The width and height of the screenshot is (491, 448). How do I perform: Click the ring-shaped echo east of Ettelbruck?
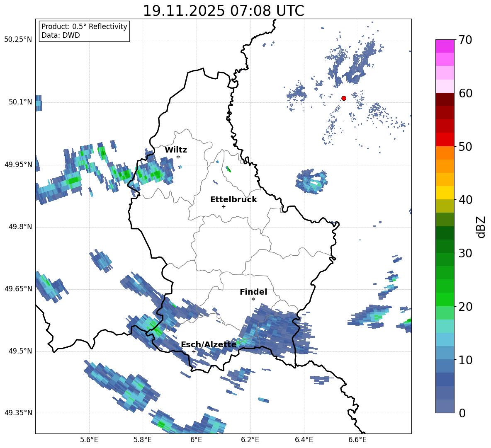pyautogui.click(x=311, y=182)
